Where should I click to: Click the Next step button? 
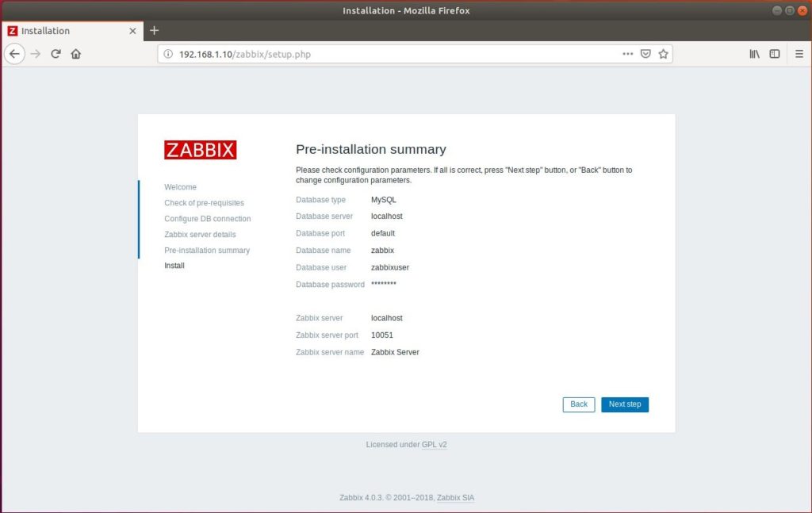[625, 404]
